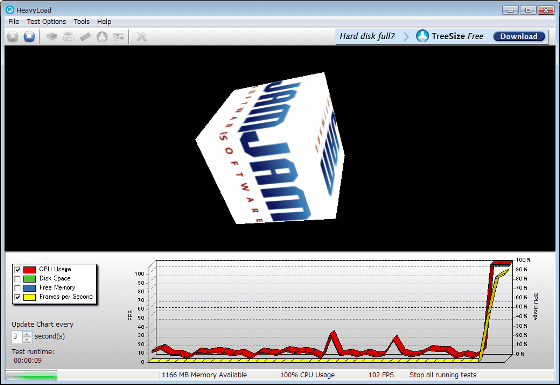560x385 pixels.
Task: Enable the Free Memory checkbox
Action: point(17,288)
